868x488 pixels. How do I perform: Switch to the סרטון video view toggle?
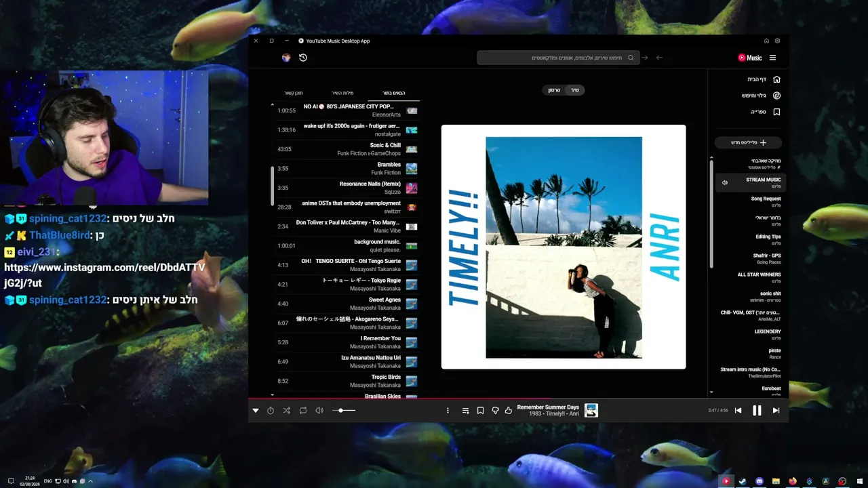(554, 90)
